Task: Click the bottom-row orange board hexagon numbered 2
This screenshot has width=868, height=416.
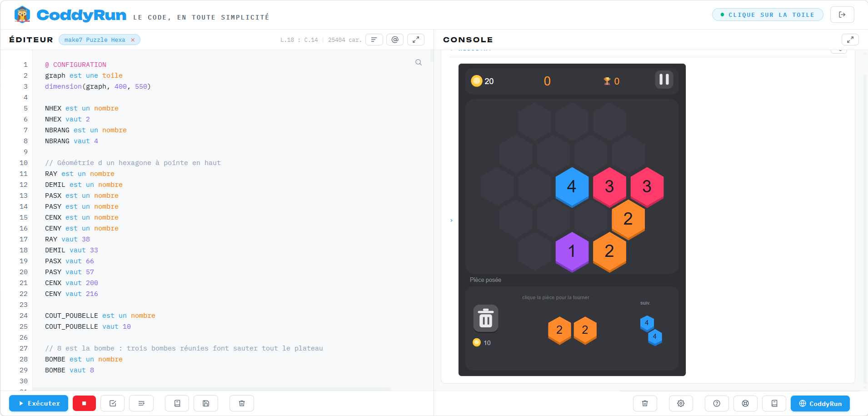Action: tap(609, 251)
